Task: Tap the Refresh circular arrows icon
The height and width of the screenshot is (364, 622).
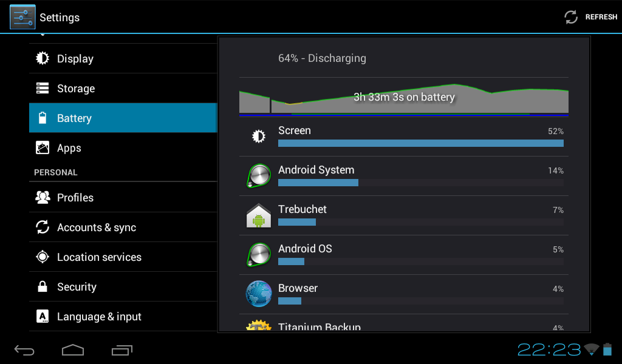Action: pos(571,17)
